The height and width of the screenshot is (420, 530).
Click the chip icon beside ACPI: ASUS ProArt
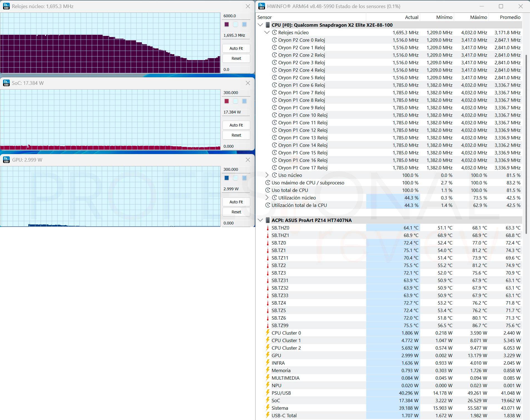click(x=268, y=220)
